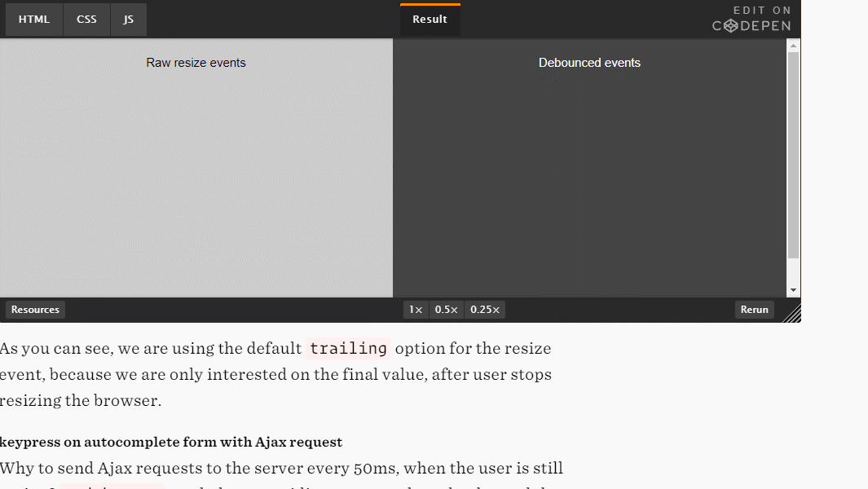Click the scrollbar up arrow
The image size is (868, 489).
click(x=793, y=46)
